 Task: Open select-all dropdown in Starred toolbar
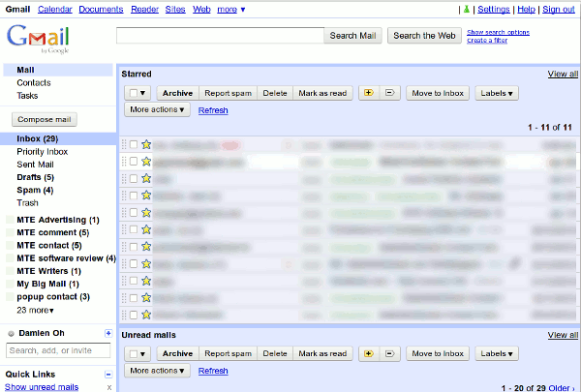coord(138,93)
